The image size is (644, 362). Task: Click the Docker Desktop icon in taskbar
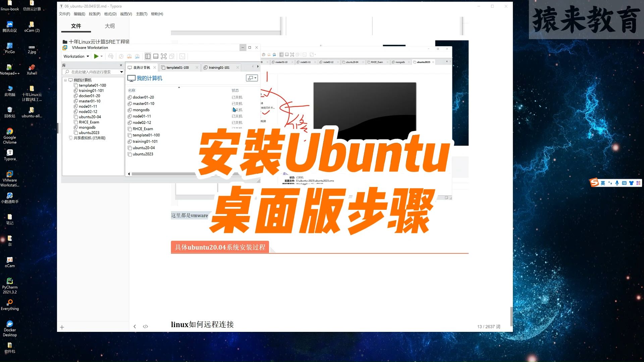click(x=10, y=324)
